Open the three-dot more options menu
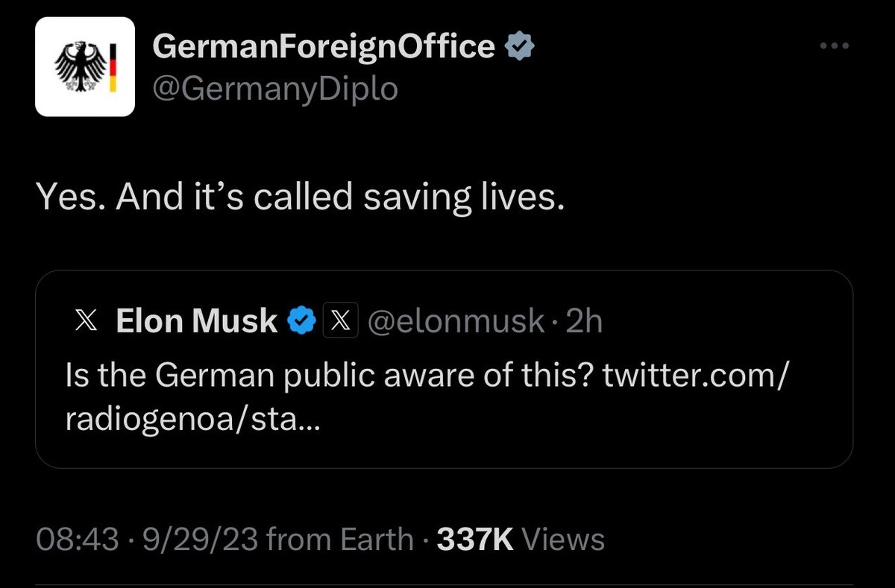 pyautogui.click(x=835, y=46)
